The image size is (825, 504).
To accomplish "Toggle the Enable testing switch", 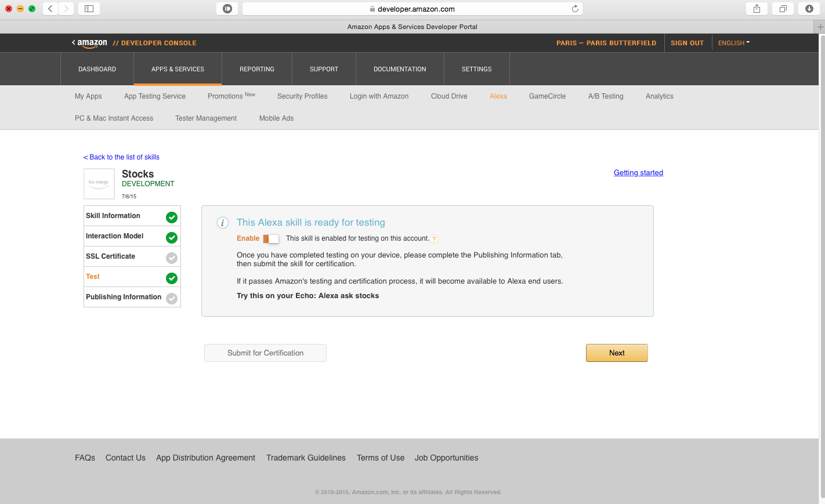I will click(271, 239).
